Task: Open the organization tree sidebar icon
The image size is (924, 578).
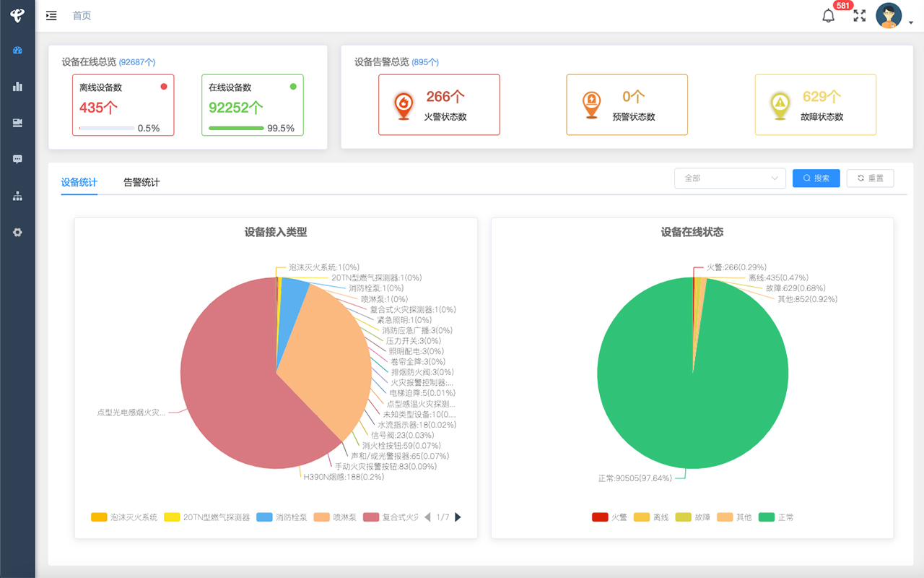Action: (x=17, y=196)
